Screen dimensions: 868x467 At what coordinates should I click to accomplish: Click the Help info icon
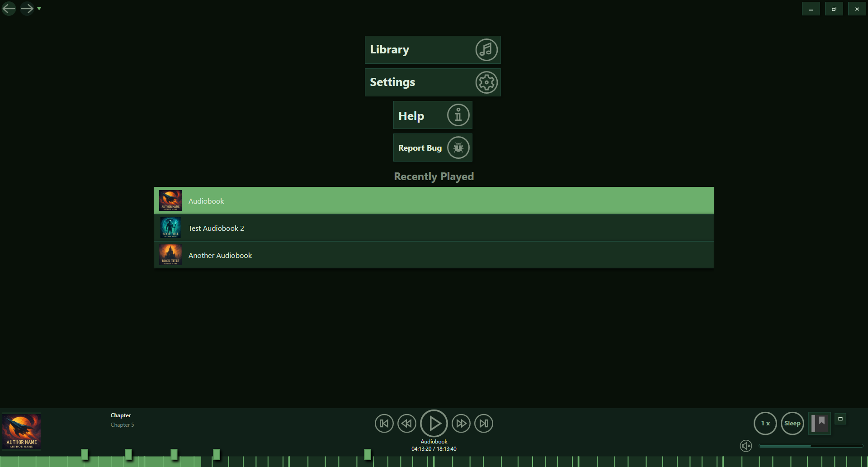(458, 115)
